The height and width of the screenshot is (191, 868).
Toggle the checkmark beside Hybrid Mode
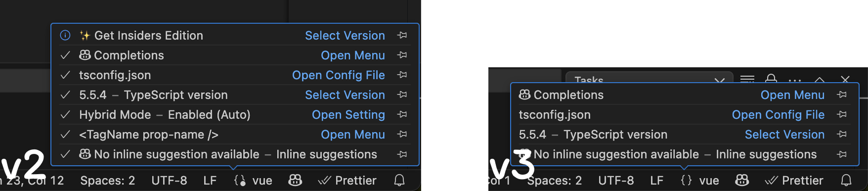tap(65, 114)
